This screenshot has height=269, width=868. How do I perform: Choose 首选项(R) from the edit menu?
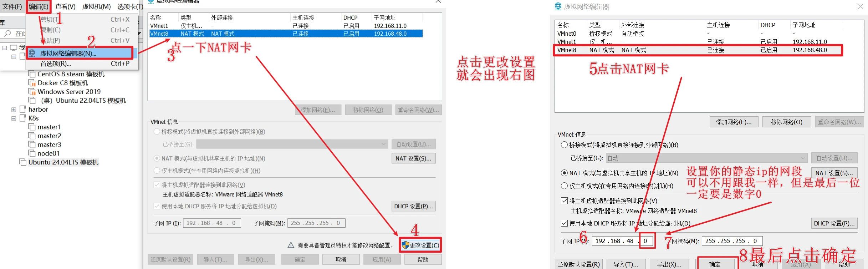[56, 64]
